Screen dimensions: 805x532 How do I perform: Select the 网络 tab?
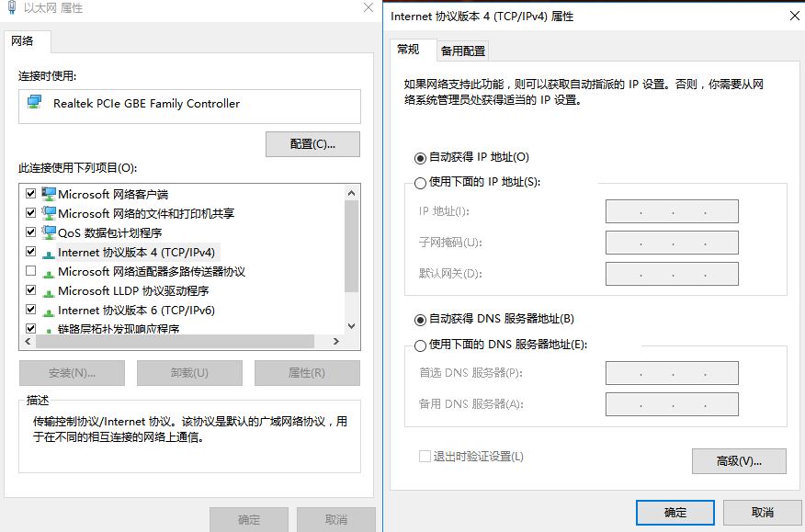[x=22, y=41]
